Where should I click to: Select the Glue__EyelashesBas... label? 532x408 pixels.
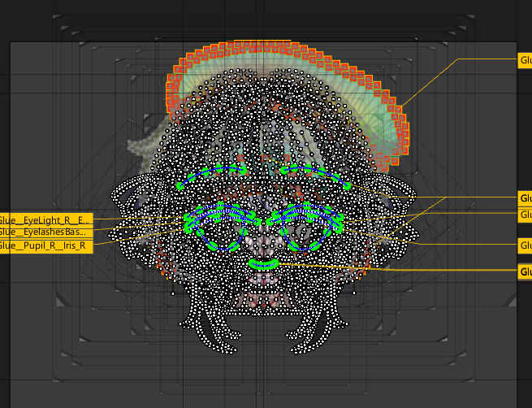[x=45, y=232]
